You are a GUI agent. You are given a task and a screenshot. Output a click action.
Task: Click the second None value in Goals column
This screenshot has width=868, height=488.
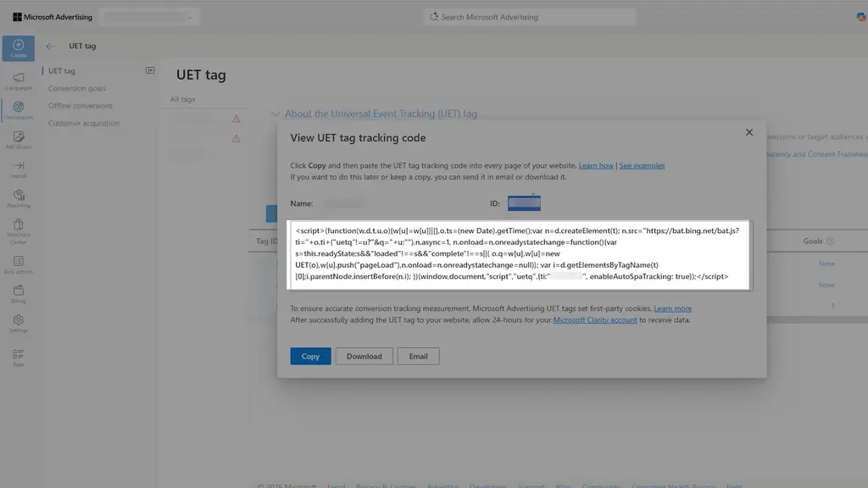tap(826, 285)
